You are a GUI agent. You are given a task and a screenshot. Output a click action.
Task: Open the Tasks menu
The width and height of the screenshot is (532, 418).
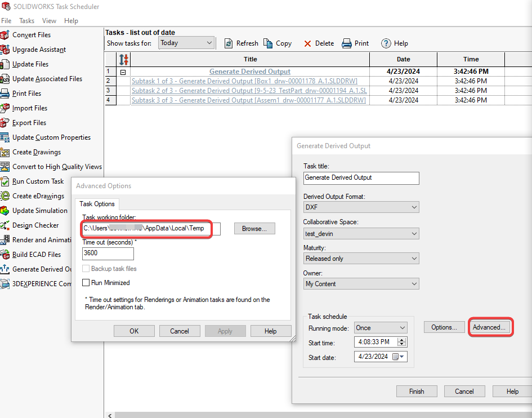pyautogui.click(x=26, y=20)
